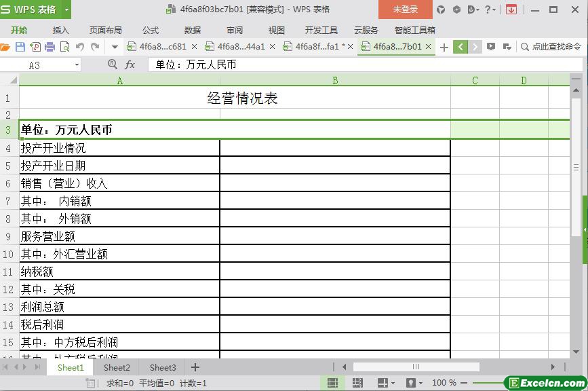Open the 开发工具 ribbon tab
This screenshot has height=391, width=588.
(x=321, y=30)
